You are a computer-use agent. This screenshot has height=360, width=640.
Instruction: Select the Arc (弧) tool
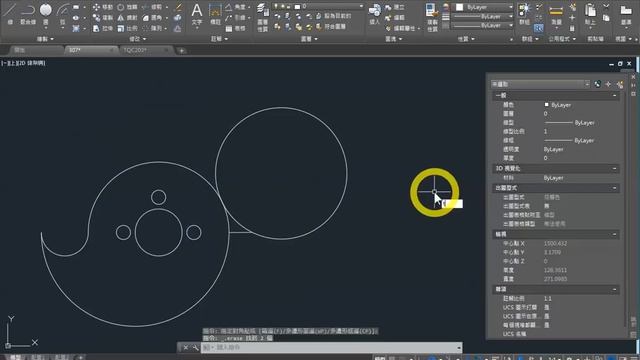[62, 13]
